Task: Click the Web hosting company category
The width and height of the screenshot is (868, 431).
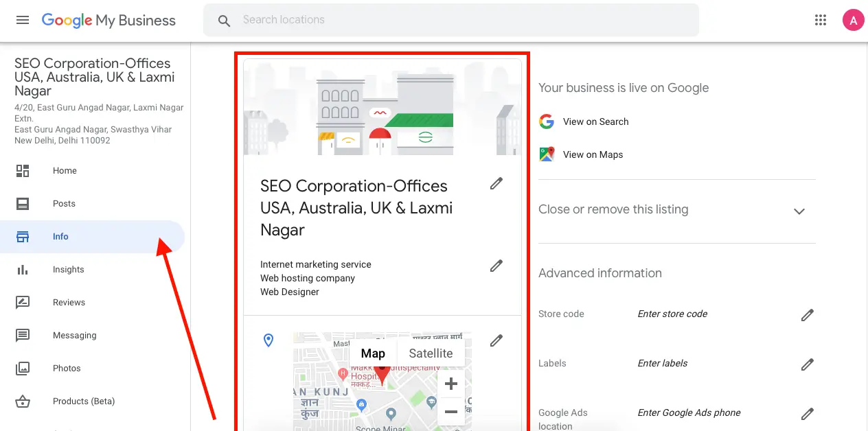Action: [308, 278]
